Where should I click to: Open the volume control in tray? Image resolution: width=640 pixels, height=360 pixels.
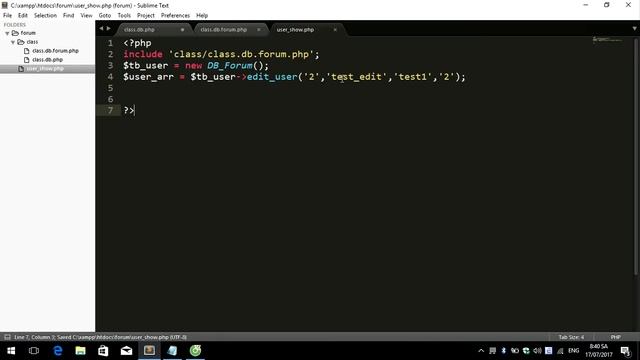(x=537, y=351)
